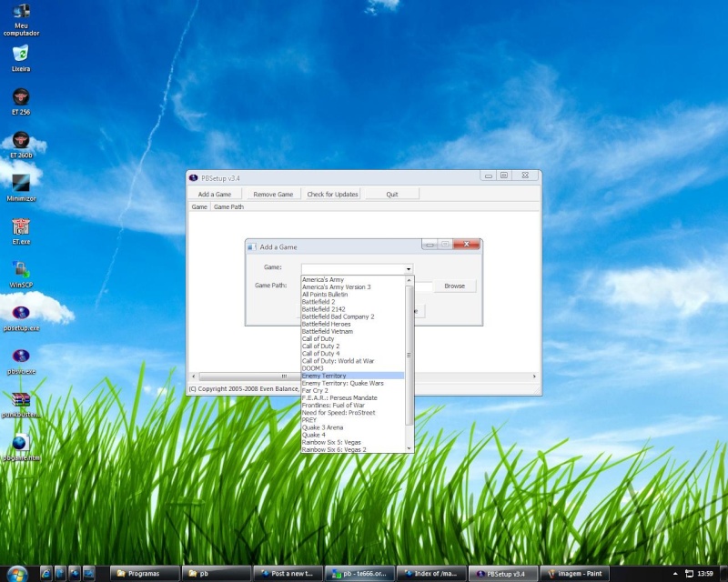Select the WinSCP desktop icon
728x582 pixels.
tap(21, 275)
